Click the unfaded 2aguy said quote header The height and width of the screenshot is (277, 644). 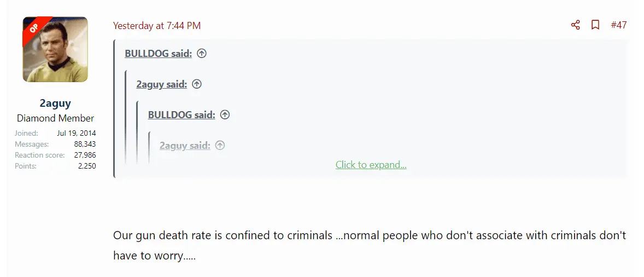(161, 84)
